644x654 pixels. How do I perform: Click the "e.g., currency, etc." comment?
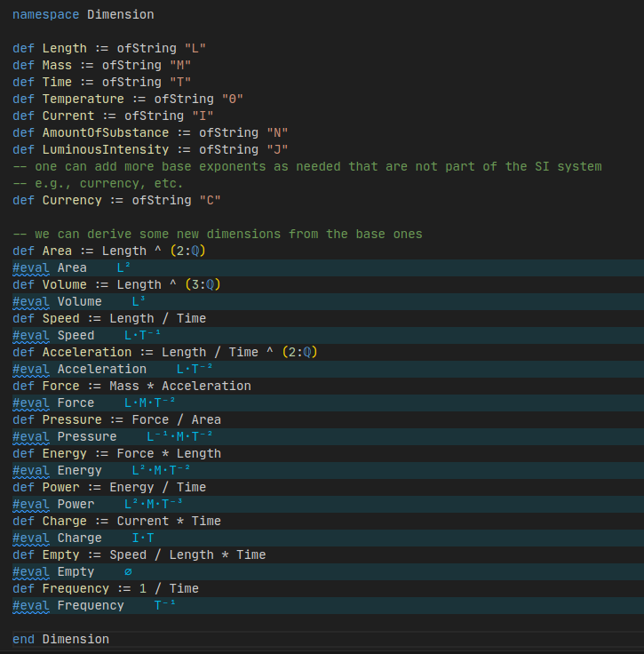coord(98,183)
